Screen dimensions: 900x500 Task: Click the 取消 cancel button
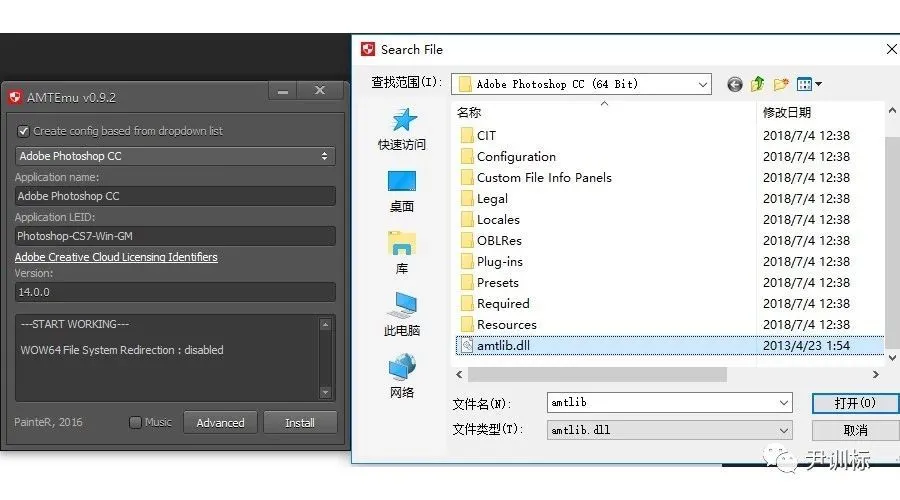coord(855,431)
